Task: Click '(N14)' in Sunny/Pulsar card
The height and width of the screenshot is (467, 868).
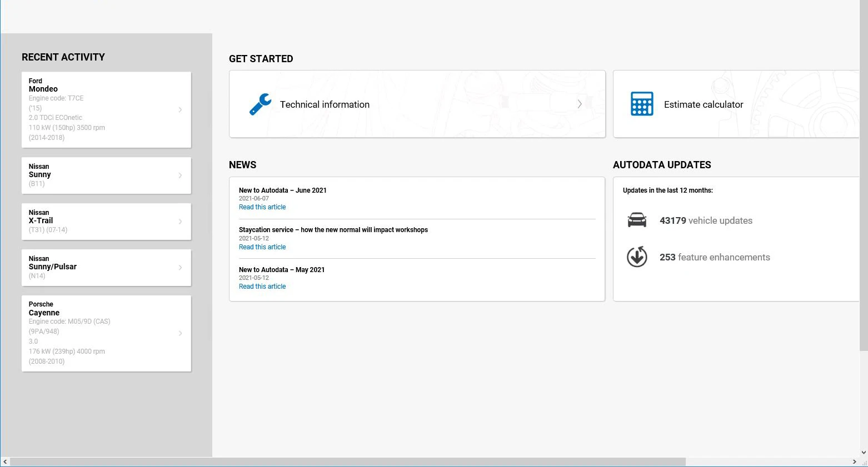Action: (x=37, y=276)
